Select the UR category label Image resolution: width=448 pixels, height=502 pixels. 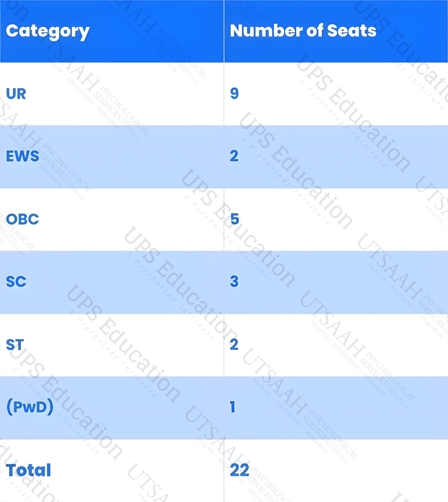coord(16,94)
